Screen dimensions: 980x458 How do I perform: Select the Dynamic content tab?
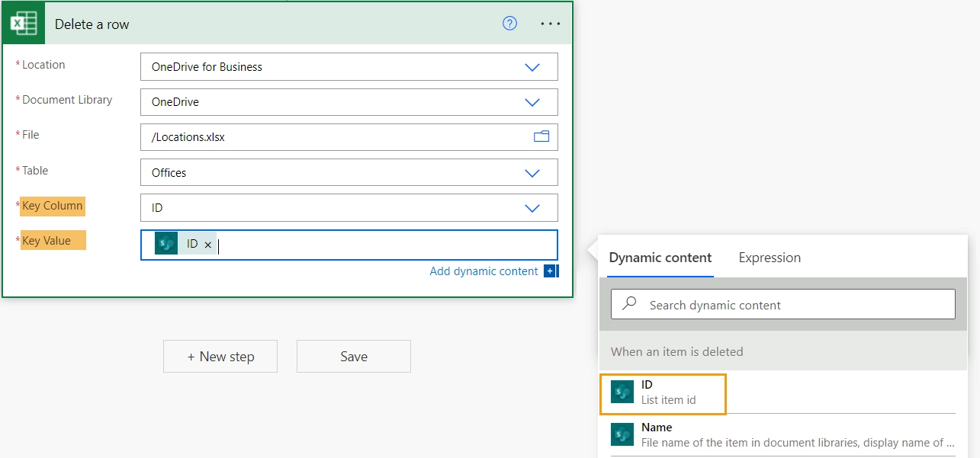click(x=660, y=258)
